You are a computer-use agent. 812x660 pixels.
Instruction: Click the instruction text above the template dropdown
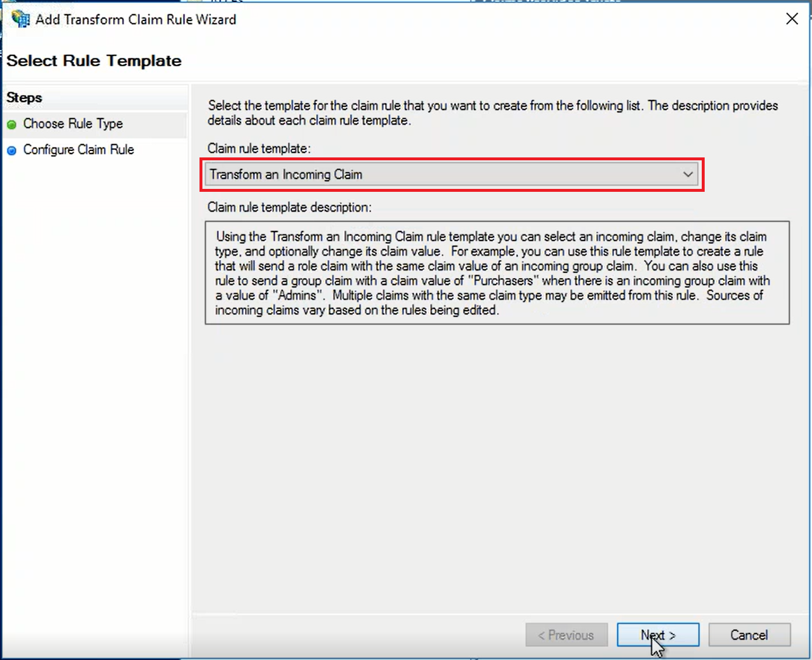point(493,113)
